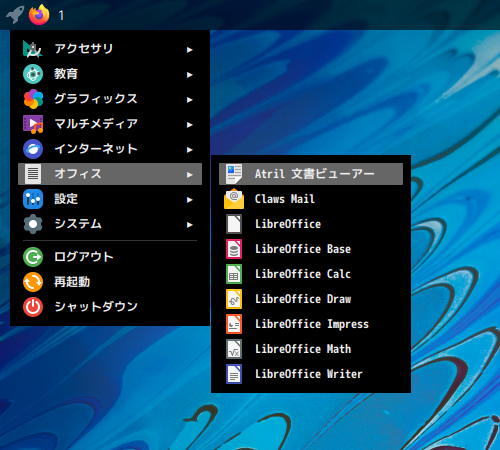Select the 設定 menu label

coord(66,199)
